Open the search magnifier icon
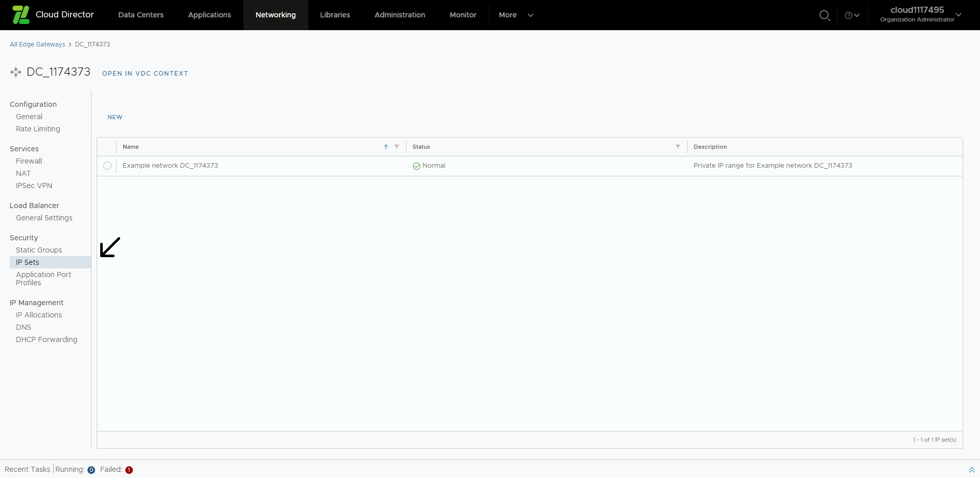Screen dimensions: 980x478 (825, 15)
